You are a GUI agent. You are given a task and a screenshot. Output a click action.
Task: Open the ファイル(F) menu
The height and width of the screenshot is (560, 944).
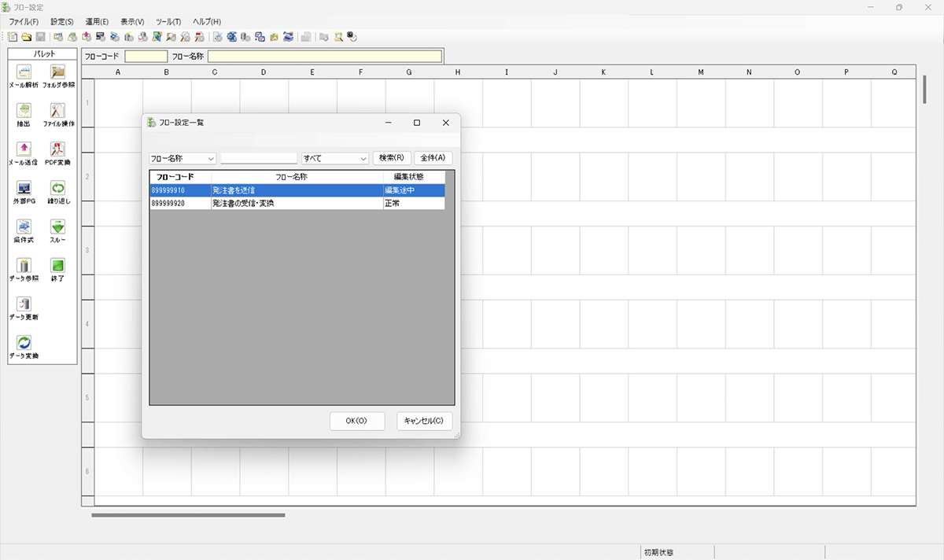click(24, 21)
